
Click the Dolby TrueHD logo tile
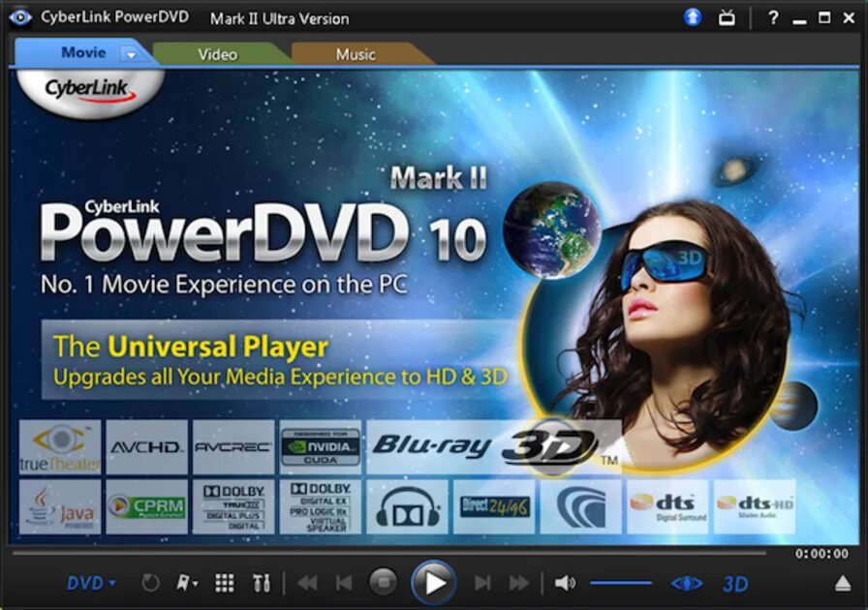(233, 507)
